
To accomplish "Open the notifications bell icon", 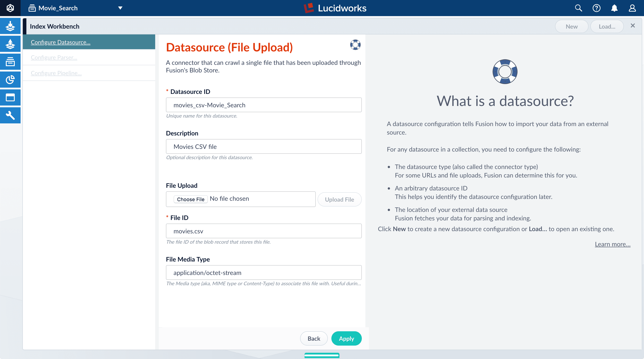I will coord(614,8).
